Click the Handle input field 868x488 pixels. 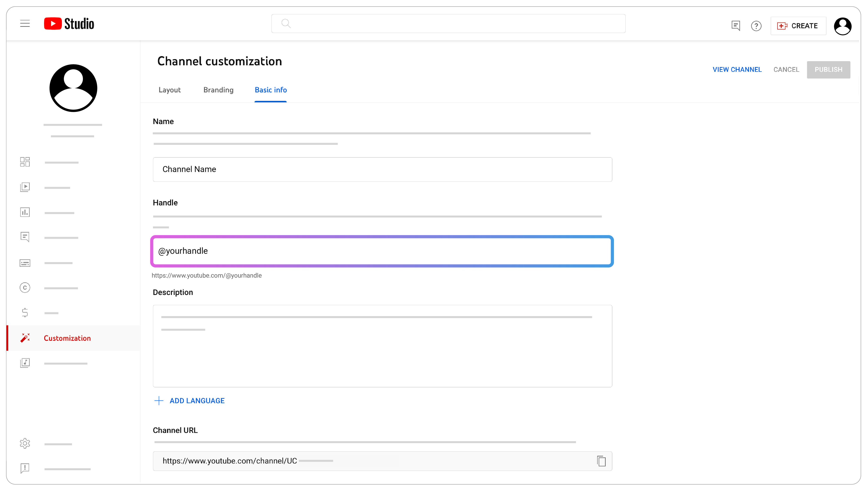tap(382, 250)
